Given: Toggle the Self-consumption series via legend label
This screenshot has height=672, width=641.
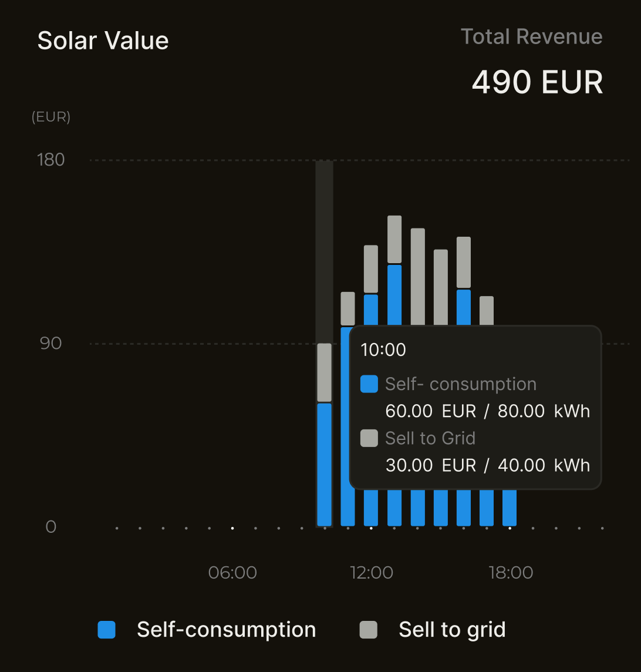Looking at the screenshot, I should click(x=226, y=630).
